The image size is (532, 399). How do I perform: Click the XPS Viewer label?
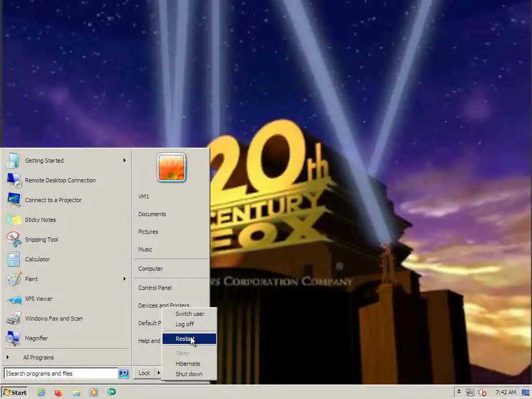click(x=38, y=299)
